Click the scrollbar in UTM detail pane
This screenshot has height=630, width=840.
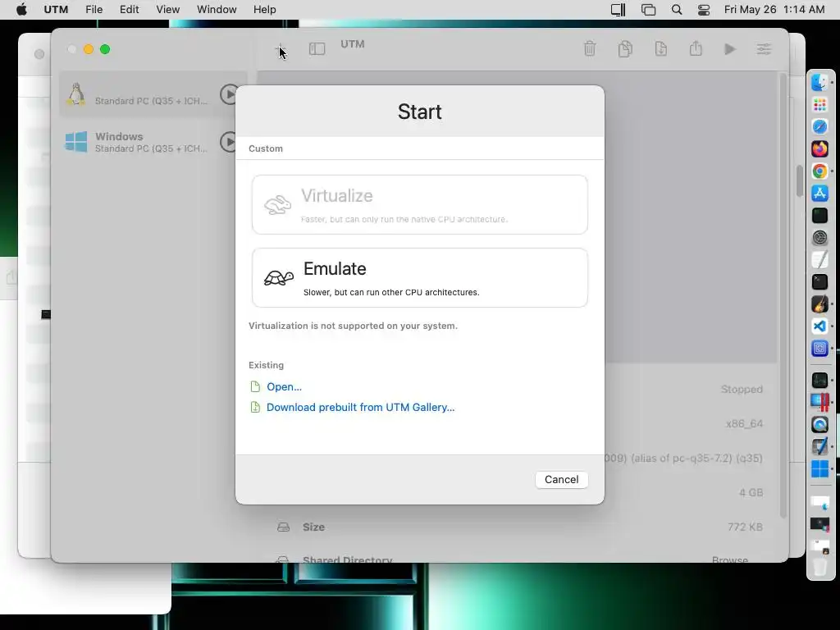pos(783,294)
